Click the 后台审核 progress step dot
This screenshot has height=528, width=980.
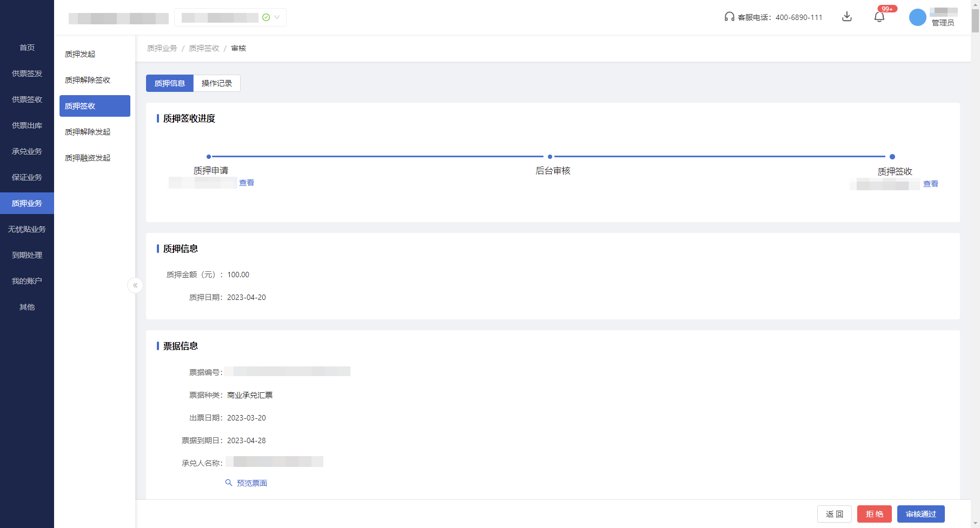(x=549, y=157)
